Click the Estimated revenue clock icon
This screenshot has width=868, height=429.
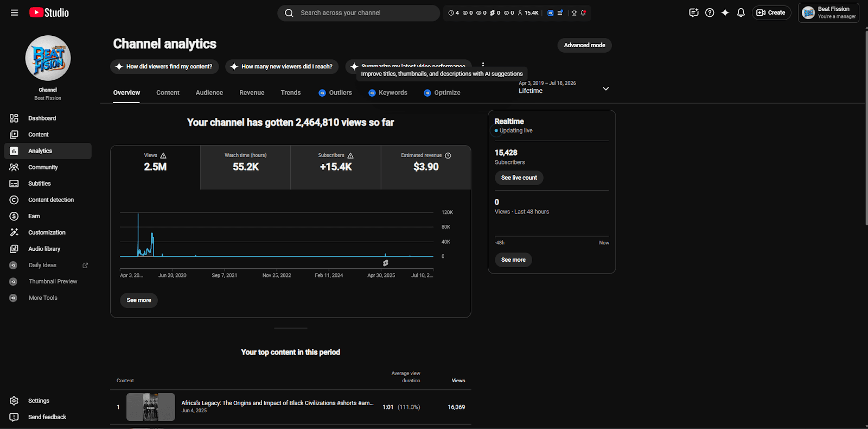pyautogui.click(x=448, y=155)
